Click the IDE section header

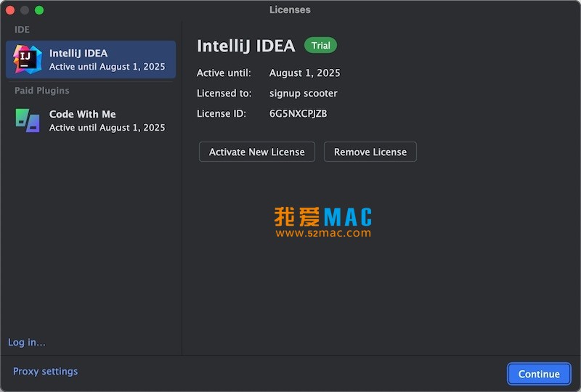pos(22,30)
